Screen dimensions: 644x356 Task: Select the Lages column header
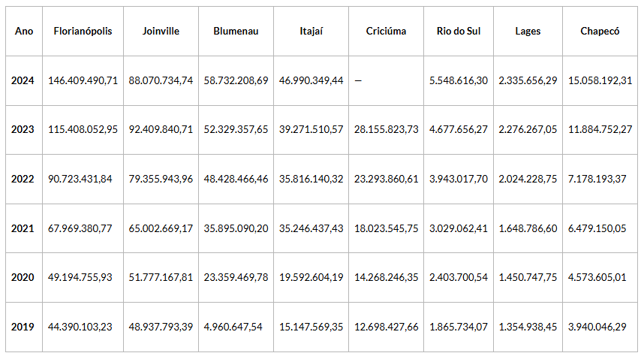528,31
